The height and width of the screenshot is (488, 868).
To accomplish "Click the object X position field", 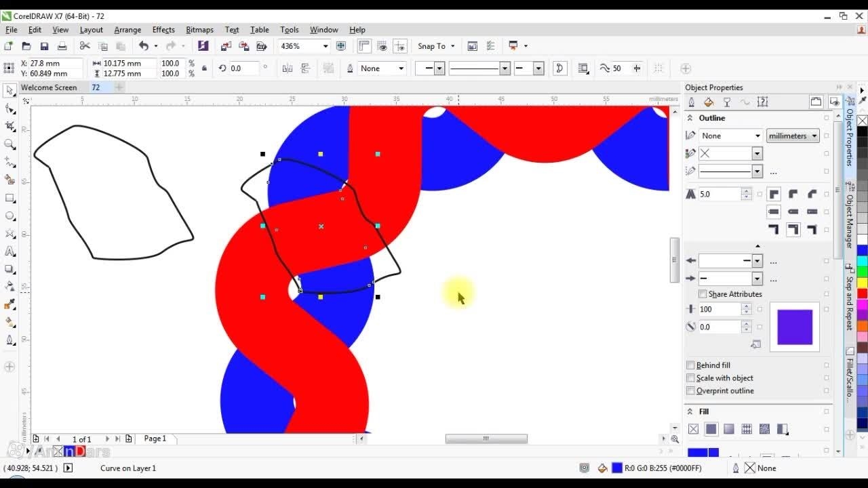I will coord(51,63).
